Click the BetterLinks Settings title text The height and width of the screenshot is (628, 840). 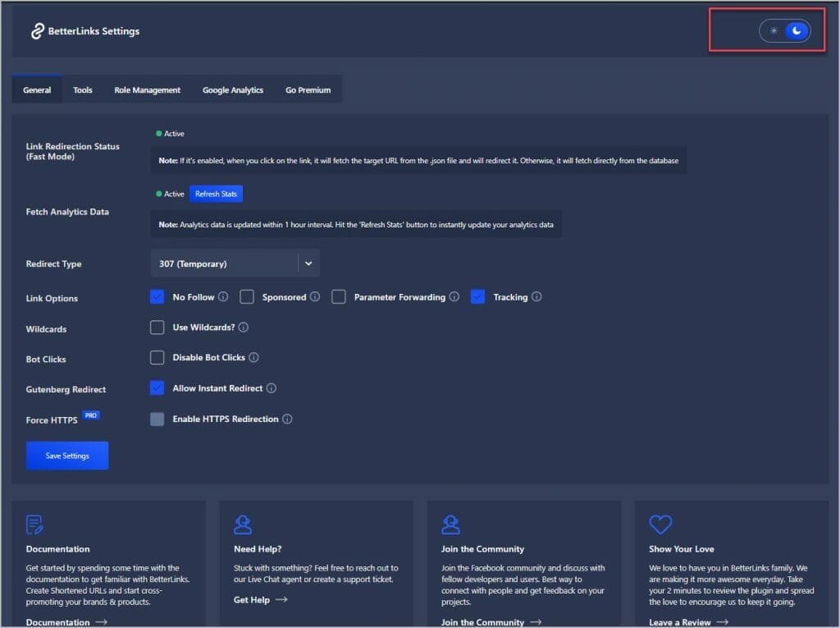click(x=94, y=31)
